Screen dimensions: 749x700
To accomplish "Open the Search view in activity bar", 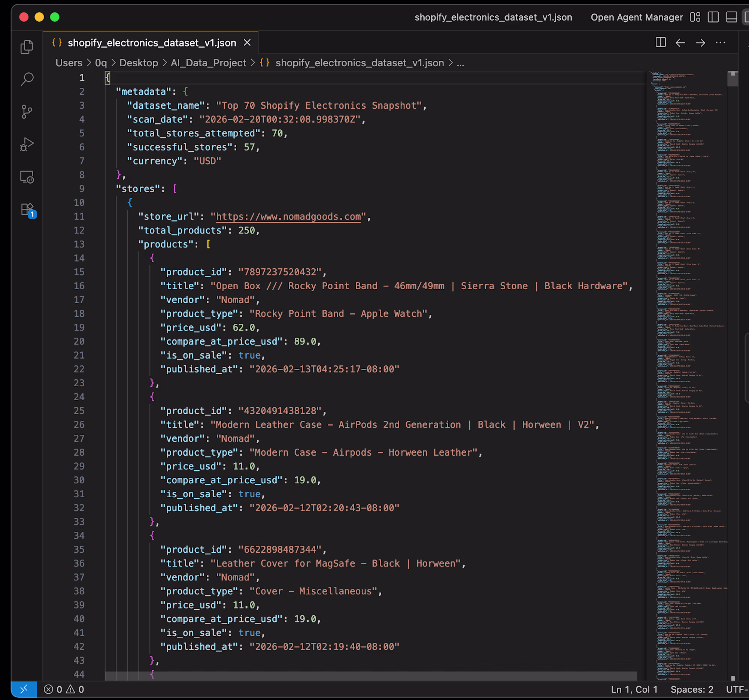I will [27, 79].
